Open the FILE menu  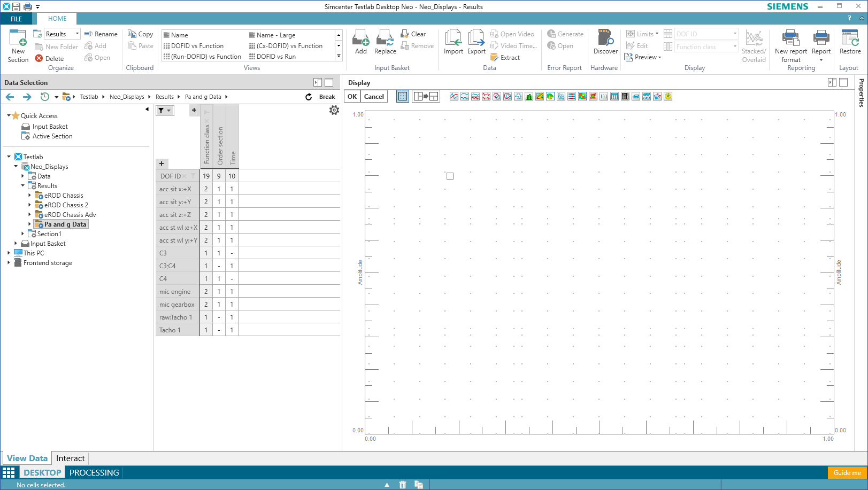pos(17,19)
